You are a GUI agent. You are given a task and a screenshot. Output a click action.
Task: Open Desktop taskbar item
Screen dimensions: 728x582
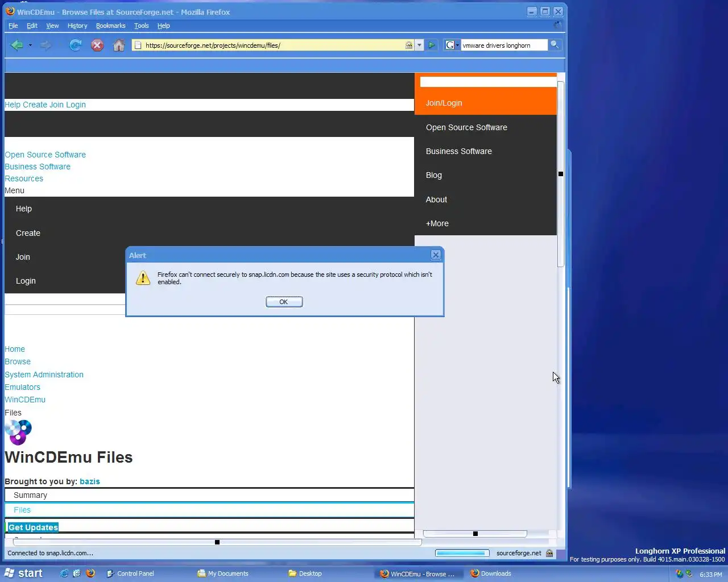[328, 573]
